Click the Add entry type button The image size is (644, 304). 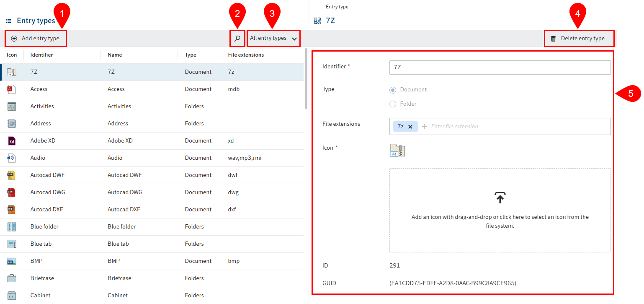[x=36, y=39]
